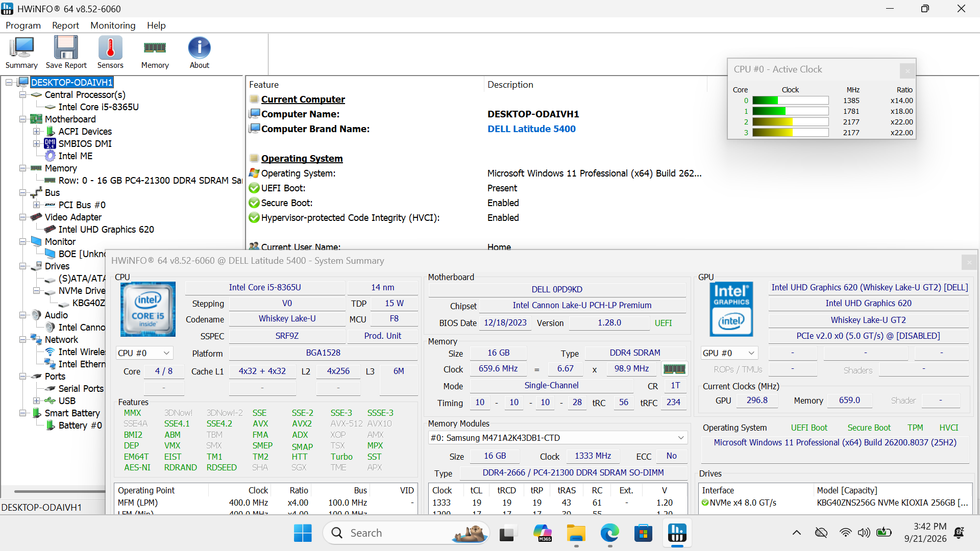Open the Help menu
Screen dimensions: 980x551
click(x=156, y=26)
